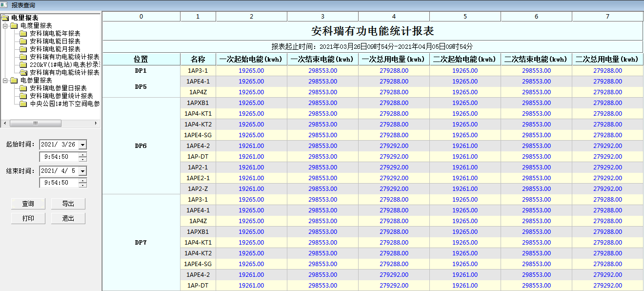Click the folder icon beside 安科瑞电能年报表
The height and width of the screenshot is (291, 644).
(23, 33)
